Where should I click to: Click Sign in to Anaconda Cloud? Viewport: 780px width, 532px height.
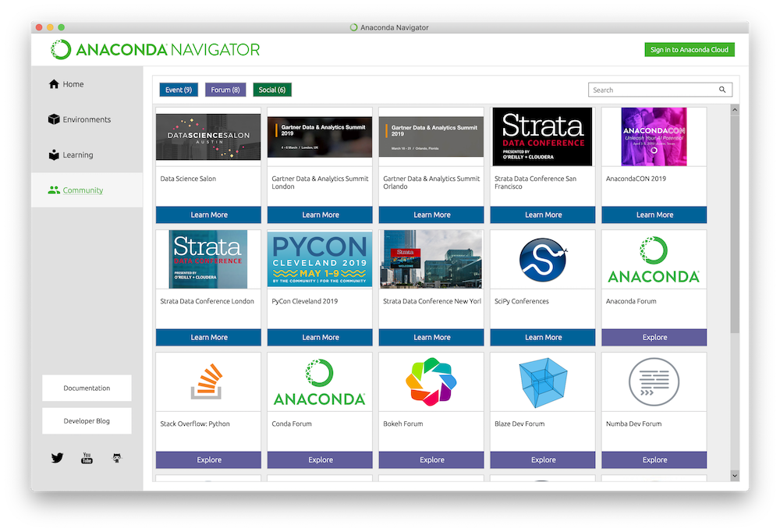[x=690, y=50]
